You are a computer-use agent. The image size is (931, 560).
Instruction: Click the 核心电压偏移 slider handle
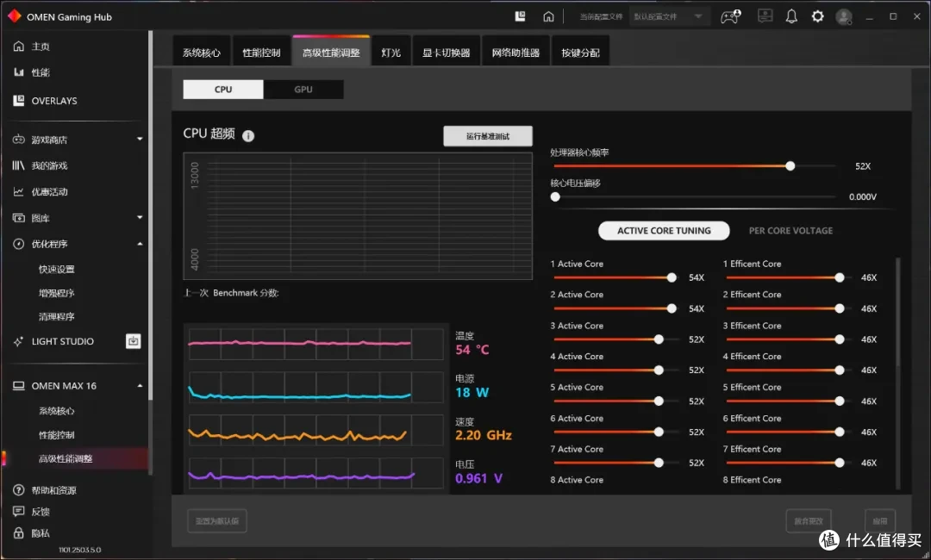[555, 197]
